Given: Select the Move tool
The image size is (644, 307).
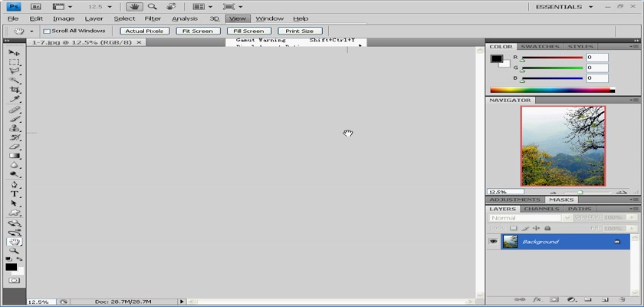Looking at the screenshot, I should 15,52.
